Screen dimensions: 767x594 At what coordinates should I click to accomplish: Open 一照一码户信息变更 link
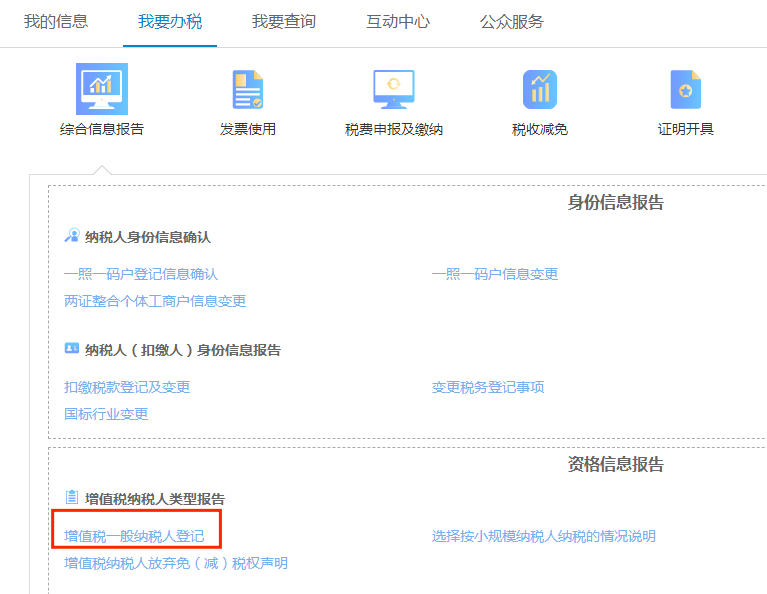click(x=495, y=274)
